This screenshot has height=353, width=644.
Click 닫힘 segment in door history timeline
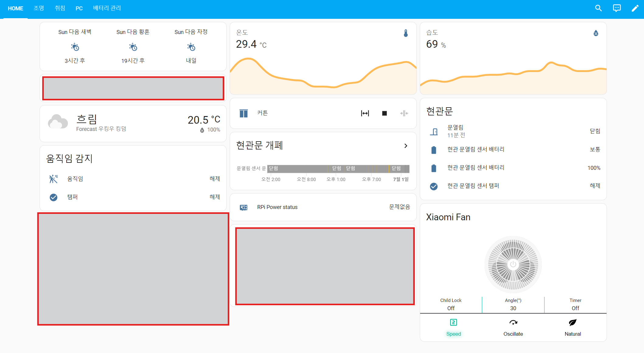click(x=298, y=169)
